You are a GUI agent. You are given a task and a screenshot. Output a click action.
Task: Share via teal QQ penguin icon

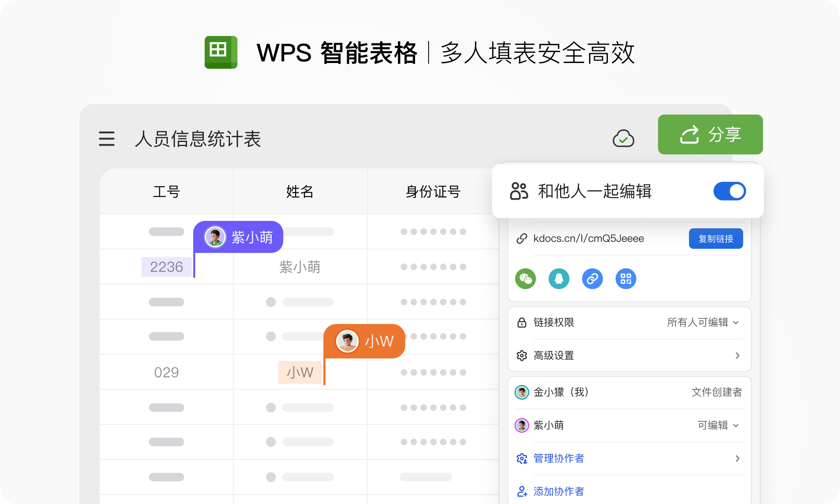coord(559,279)
